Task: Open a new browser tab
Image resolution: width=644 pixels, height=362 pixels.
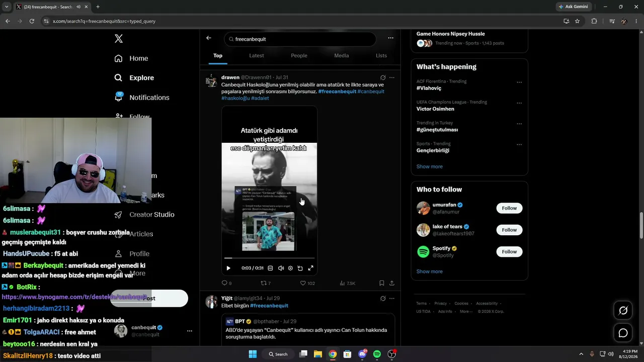Action: pyautogui.click(x=98, y=7)
